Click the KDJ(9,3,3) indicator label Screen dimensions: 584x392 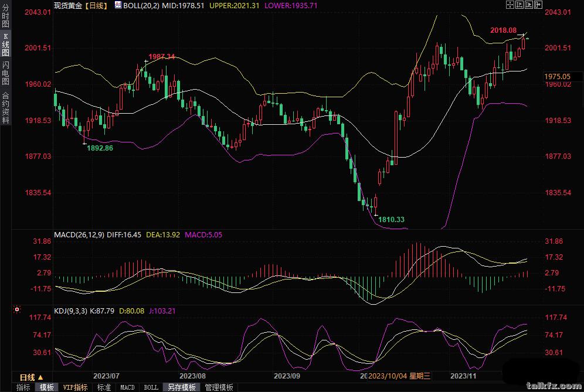(x=71, y=311)
